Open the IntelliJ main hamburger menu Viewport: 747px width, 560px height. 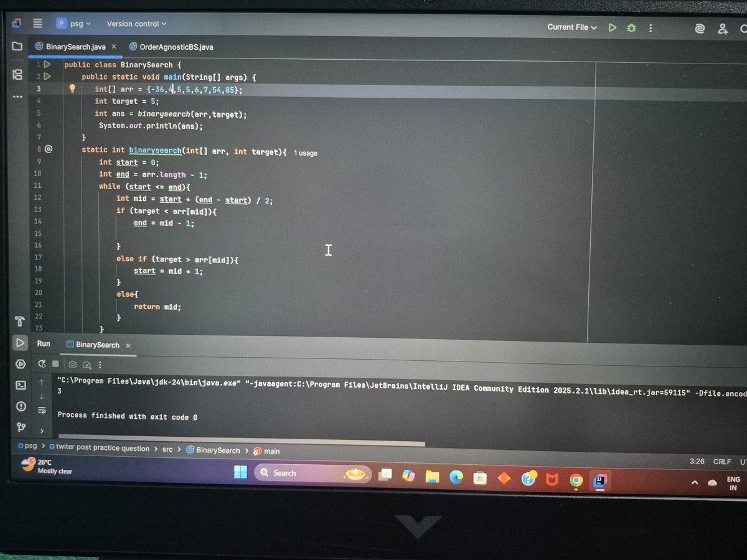point(37,24)
